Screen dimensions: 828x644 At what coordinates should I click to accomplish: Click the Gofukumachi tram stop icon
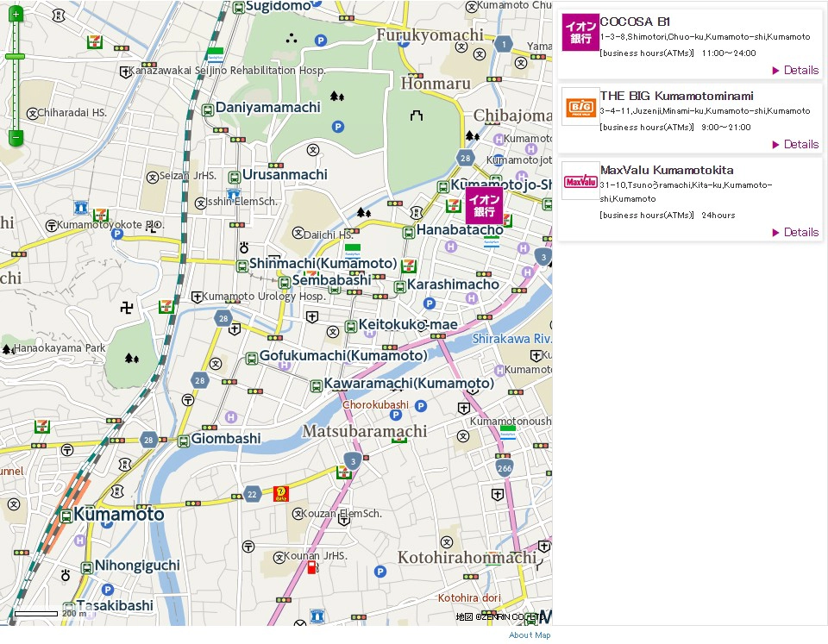[x=252, y=359]
